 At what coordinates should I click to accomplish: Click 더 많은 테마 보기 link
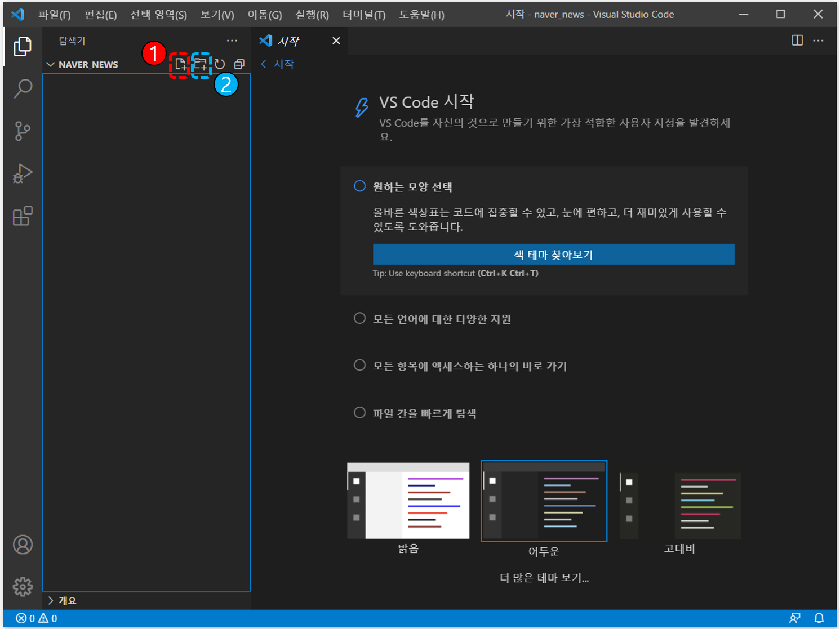tap(544, 578)
